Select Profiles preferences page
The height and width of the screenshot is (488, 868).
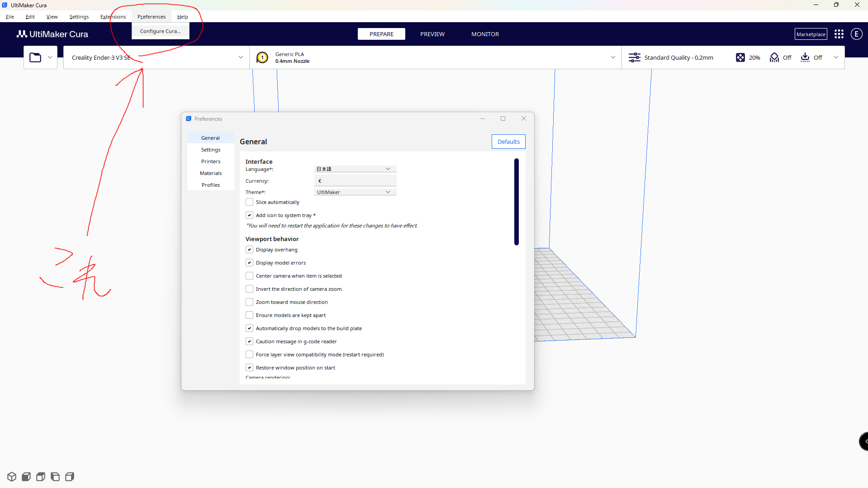tap(211, 185)
